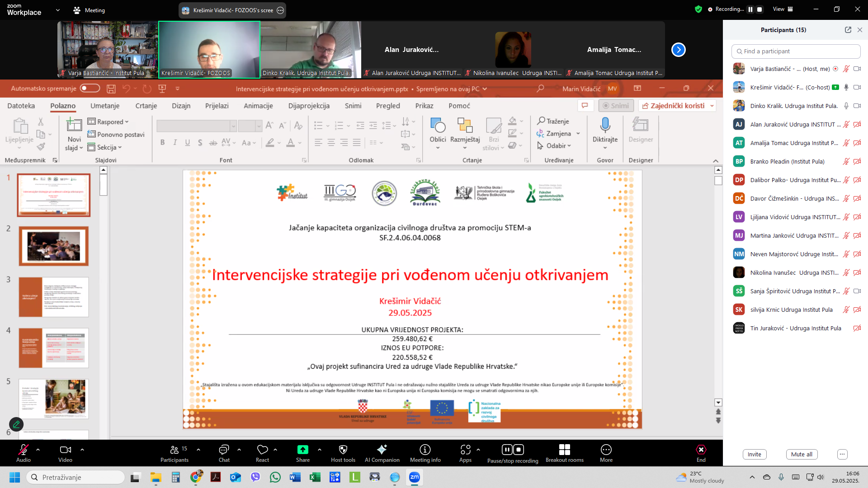Click the Find a participant search field
The image size is (868, 488).
pos(796,52)
